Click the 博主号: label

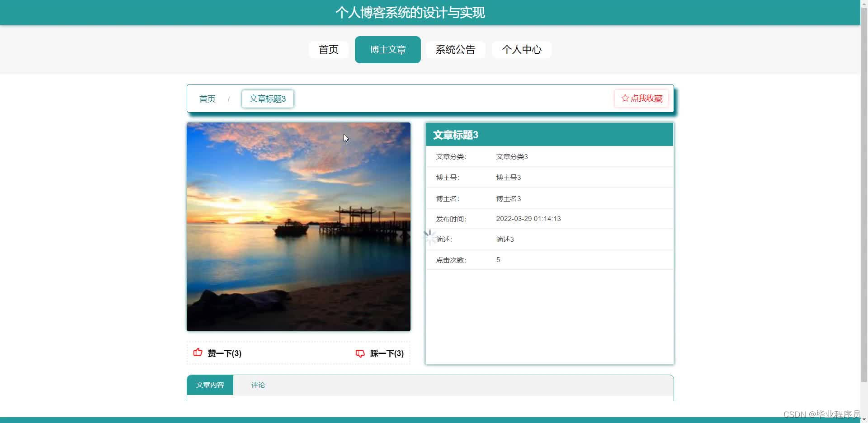(x=448, y=178)
